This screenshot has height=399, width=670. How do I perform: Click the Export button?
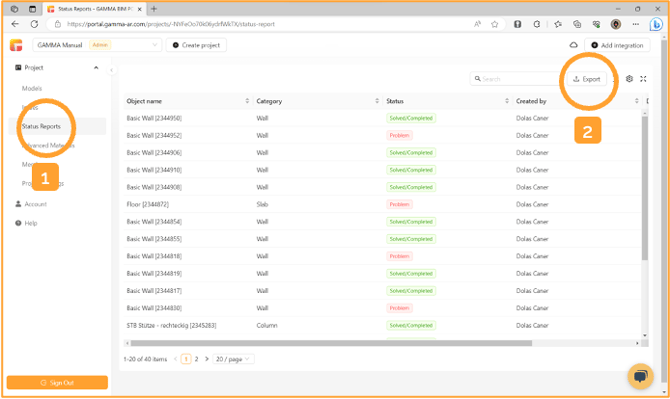pos(587,79)
